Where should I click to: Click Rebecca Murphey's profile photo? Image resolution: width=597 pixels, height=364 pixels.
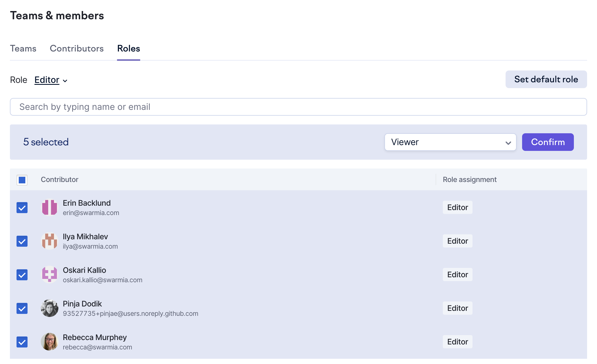[50, 342]
